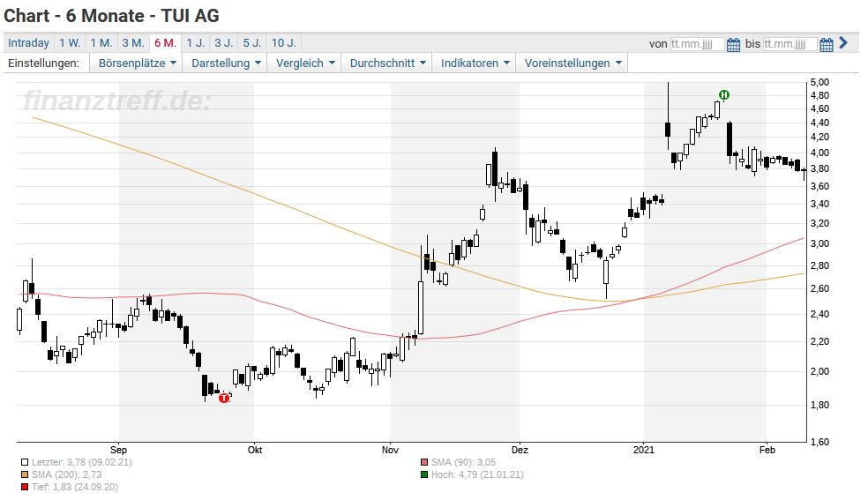Click the 'von' start date input field
The height and width of the screenshot is (500, 868).
697,44
